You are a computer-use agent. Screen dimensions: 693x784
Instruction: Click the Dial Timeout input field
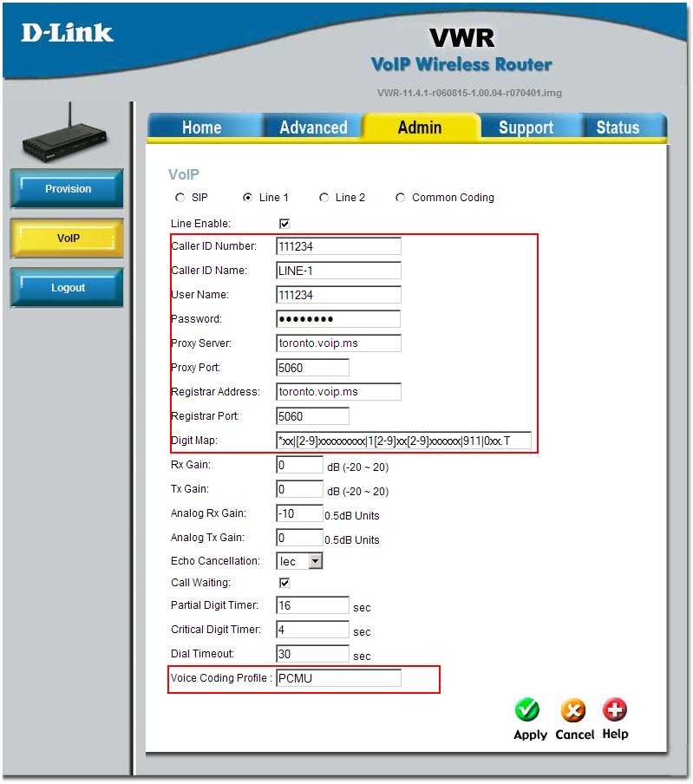tap(312, 654)
